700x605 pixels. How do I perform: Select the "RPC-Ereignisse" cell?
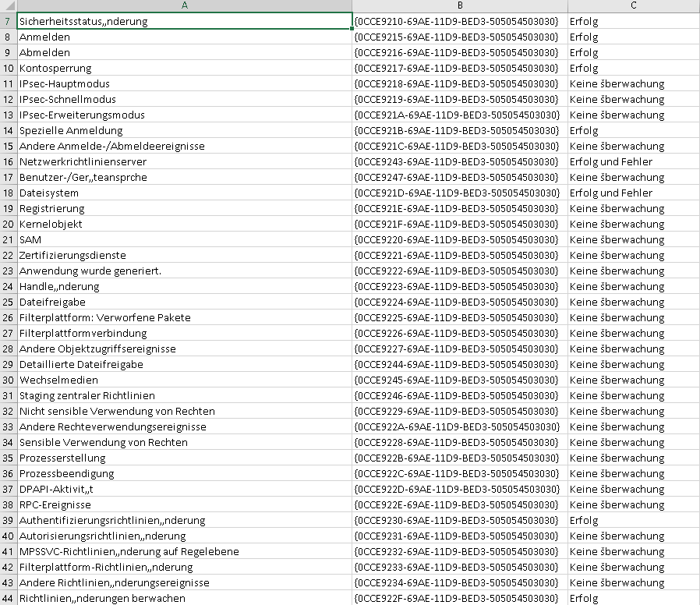55,504
